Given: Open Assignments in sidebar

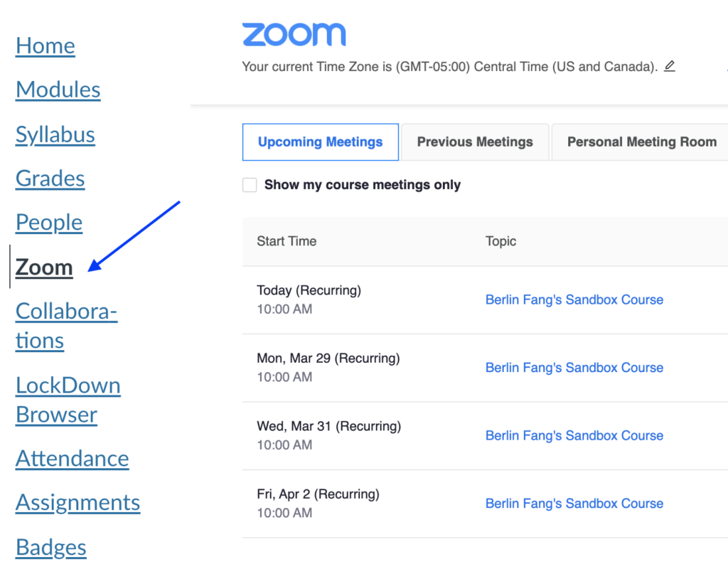Looking at the screenshot, I should [77, 503].
